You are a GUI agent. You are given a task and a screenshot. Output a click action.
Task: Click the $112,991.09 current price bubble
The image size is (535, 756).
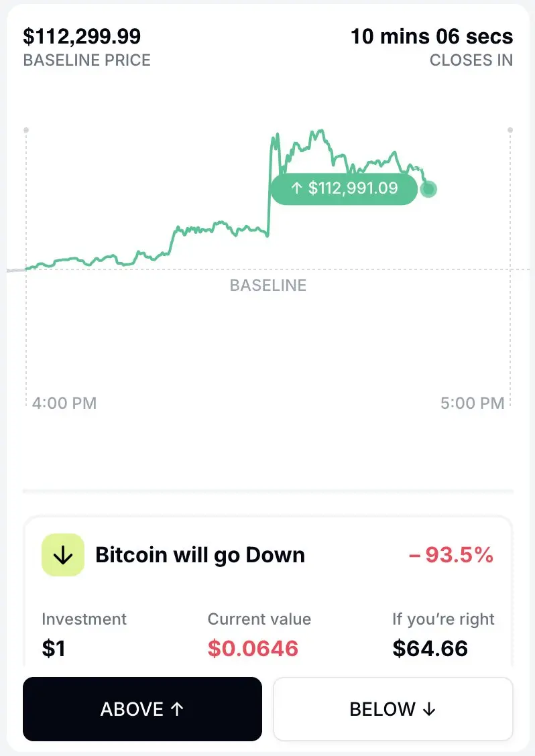(x=344, y=188)
